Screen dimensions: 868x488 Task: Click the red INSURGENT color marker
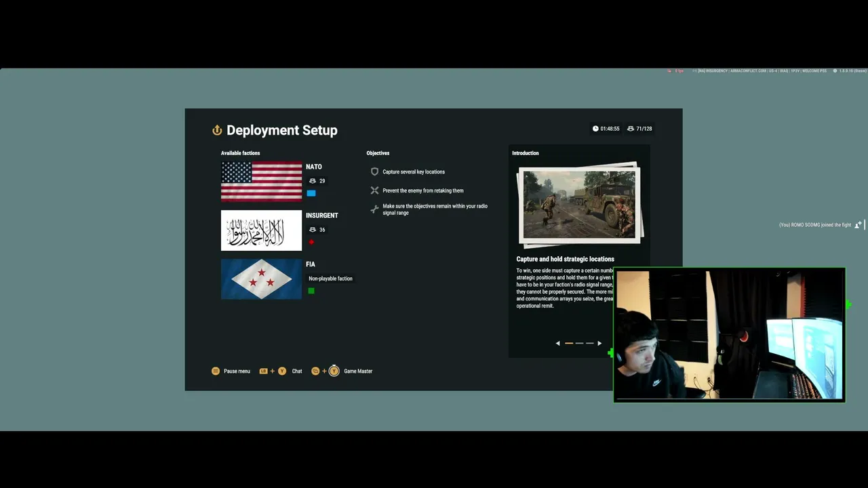coord(311,242)
